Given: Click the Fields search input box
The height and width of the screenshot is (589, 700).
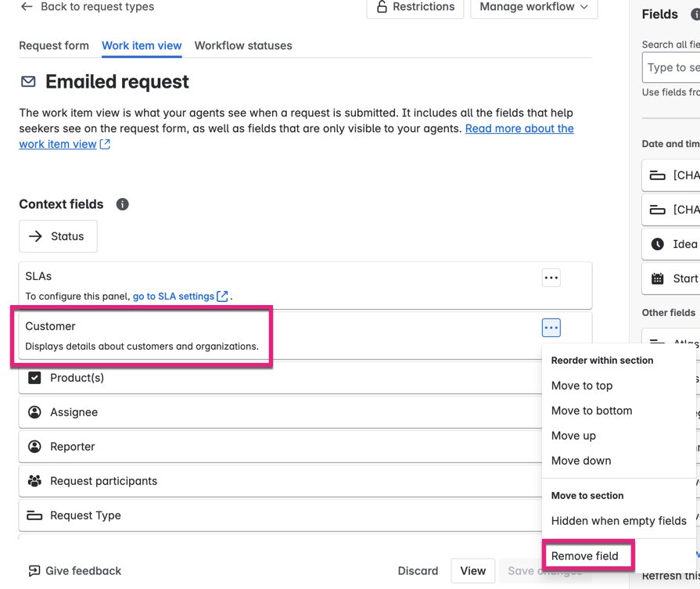Looking at the screenshot, I should point(671,67).
